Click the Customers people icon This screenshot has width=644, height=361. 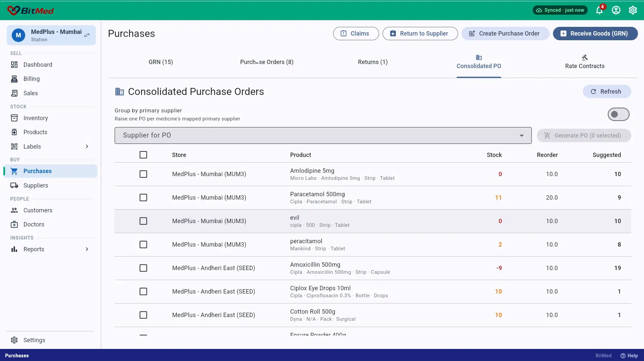[x=14, y=210]
